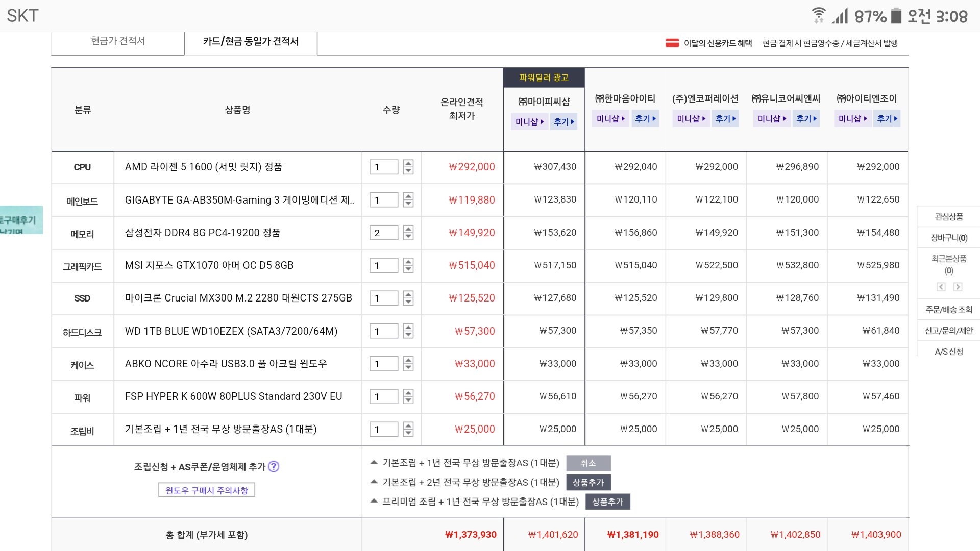Collapse the 기본조립 + 2년 option arrow
The image size is (980, 551).
(x=374, y=482)
